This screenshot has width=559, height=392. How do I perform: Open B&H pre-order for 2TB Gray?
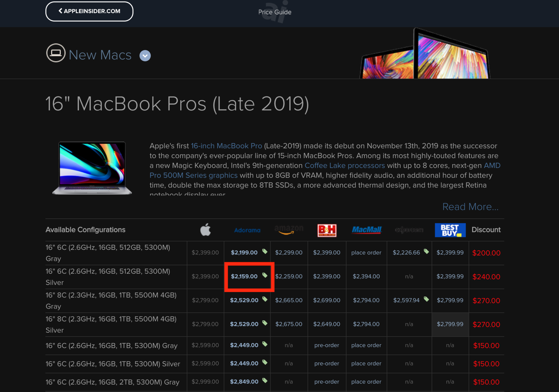pyautogui.click(x=327, y=382)
